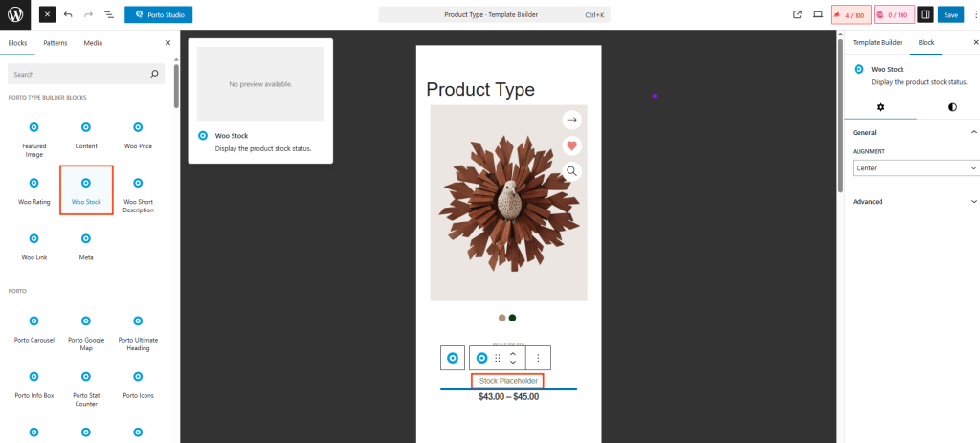Image resolution: width=980 pixels, height=443 pixels.
Task: Click the Save button
Action: (950, 15)
